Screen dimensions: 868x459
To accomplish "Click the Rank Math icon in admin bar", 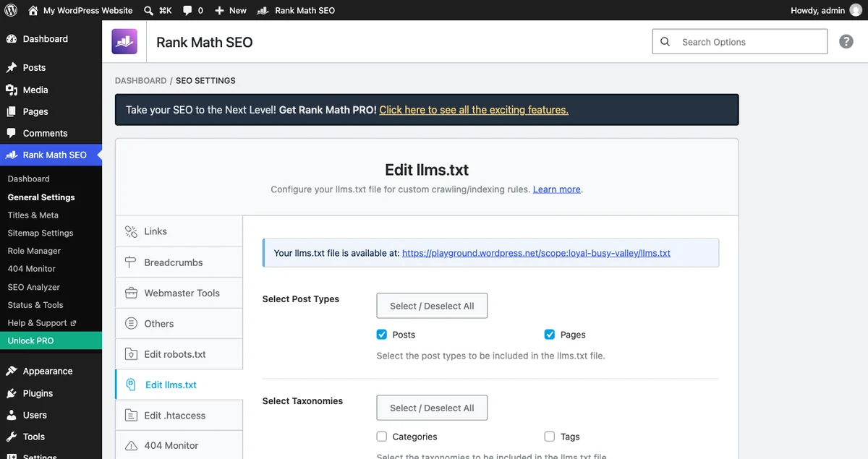I will pyautogui.click(x=263, y=10).
